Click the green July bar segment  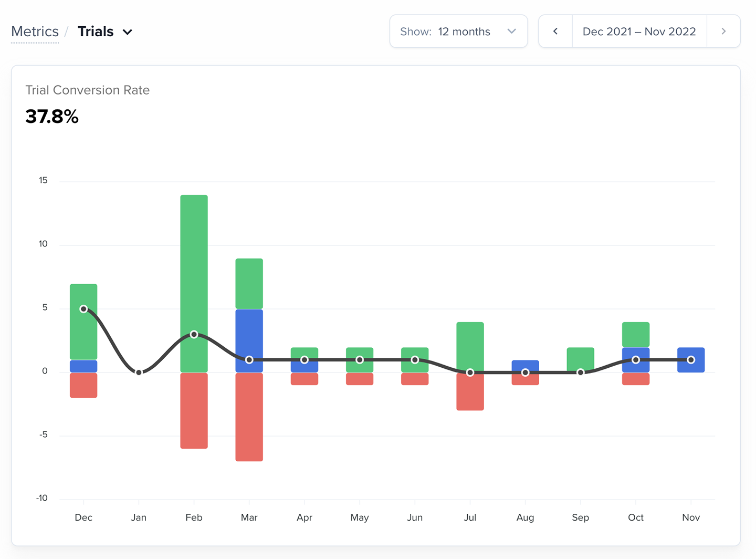(x=470, y=347)
